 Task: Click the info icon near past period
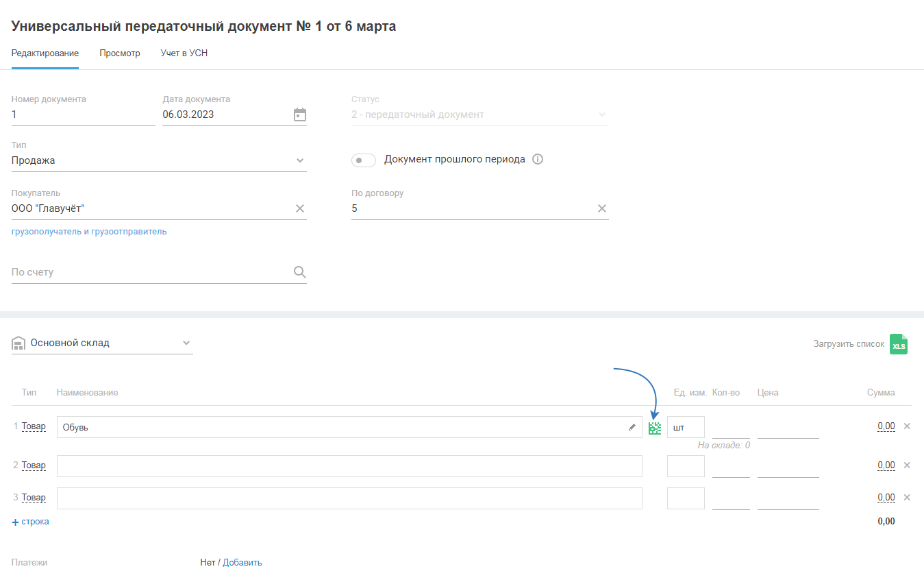(538, 160)
